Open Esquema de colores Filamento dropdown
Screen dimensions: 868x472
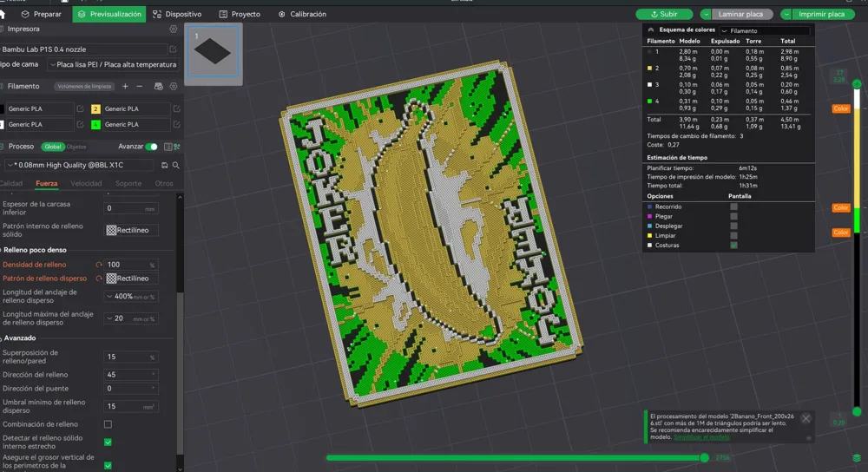(x=763, y=30)
